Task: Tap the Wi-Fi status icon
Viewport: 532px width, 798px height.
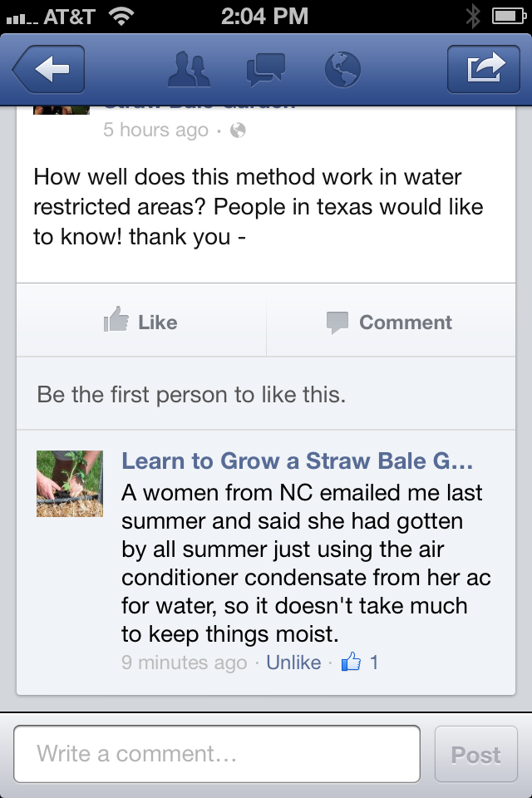Action: [122, 16]
